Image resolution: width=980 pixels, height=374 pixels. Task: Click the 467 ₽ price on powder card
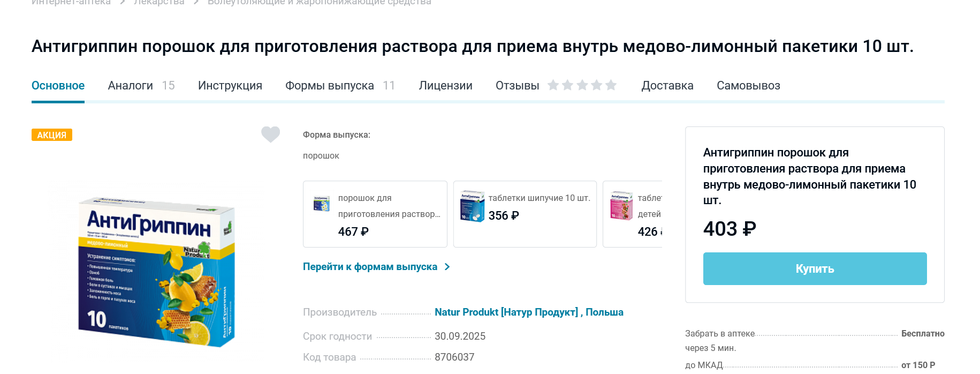353,231
